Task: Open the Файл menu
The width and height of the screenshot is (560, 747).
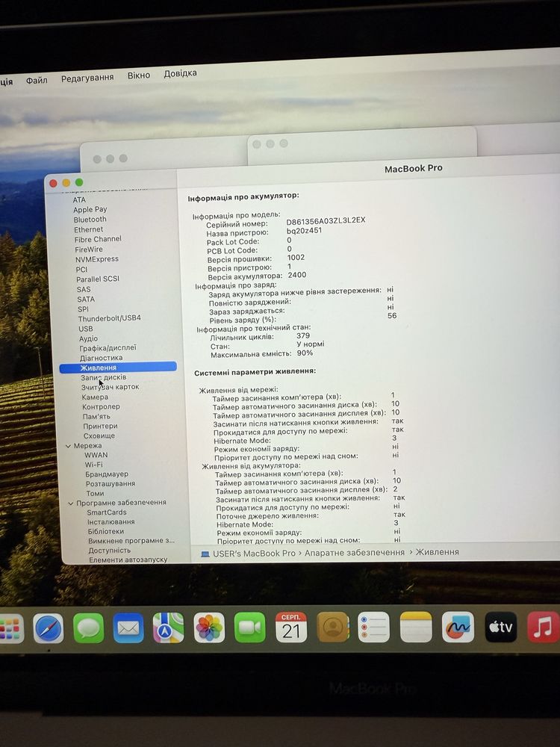Action: click(37, 80)
